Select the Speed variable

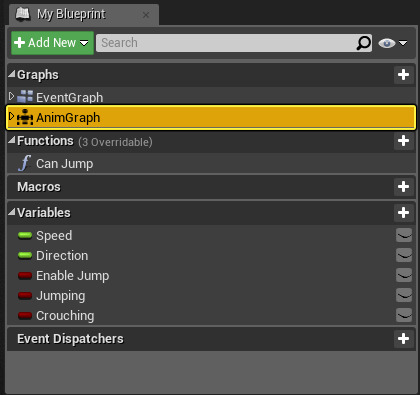coord(211,235)
